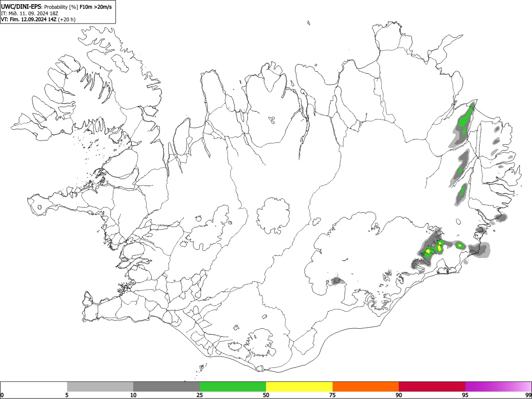532x399 pixels.
Task: Click the 'VT: Fim. 12.09.2024 14Z' line
Action: [29, 19]
